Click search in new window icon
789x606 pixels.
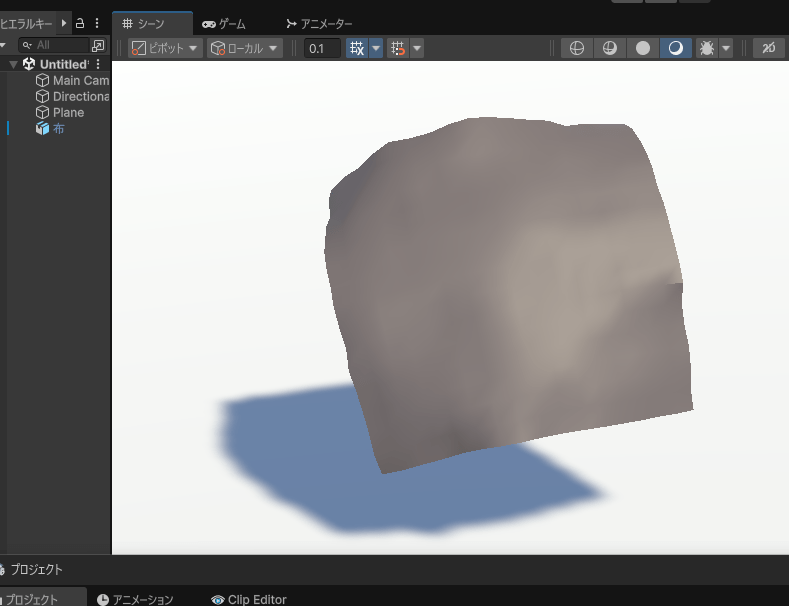tap(97, 45)
